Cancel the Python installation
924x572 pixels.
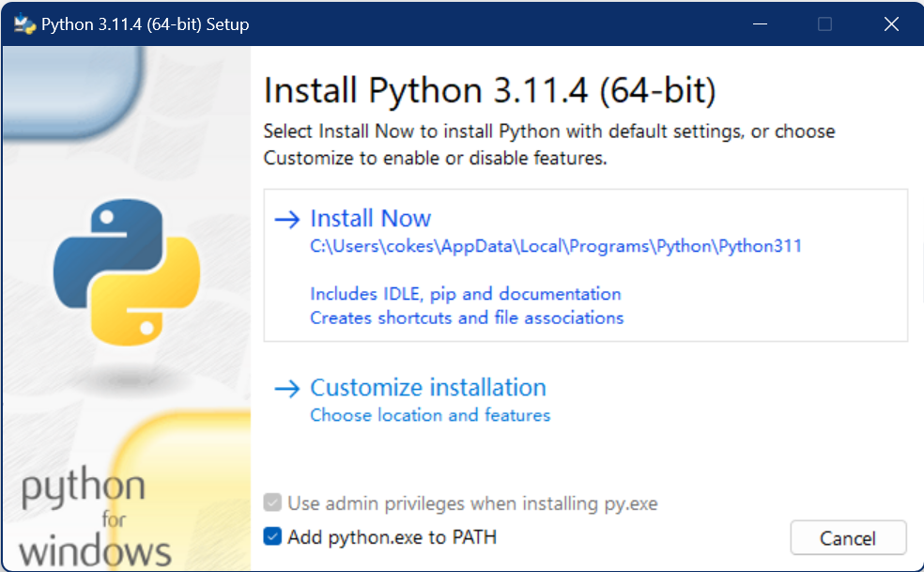848,538
